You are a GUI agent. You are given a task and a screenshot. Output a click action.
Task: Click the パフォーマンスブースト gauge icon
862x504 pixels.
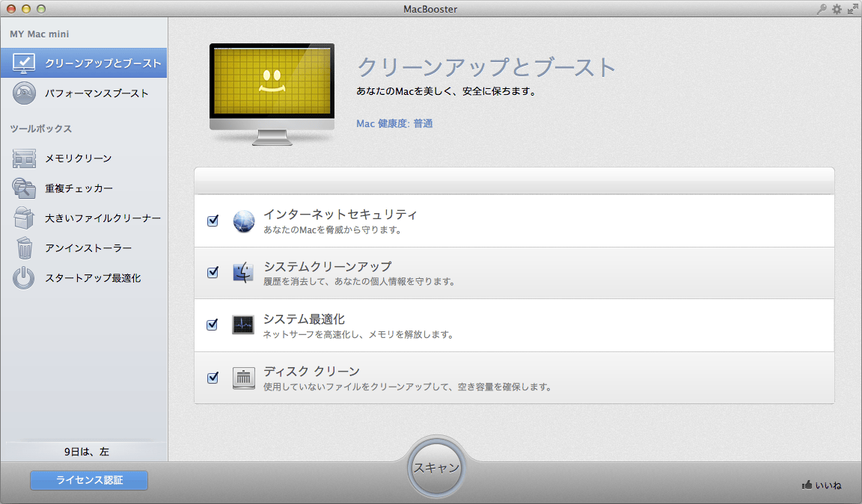tap(24, 93)
